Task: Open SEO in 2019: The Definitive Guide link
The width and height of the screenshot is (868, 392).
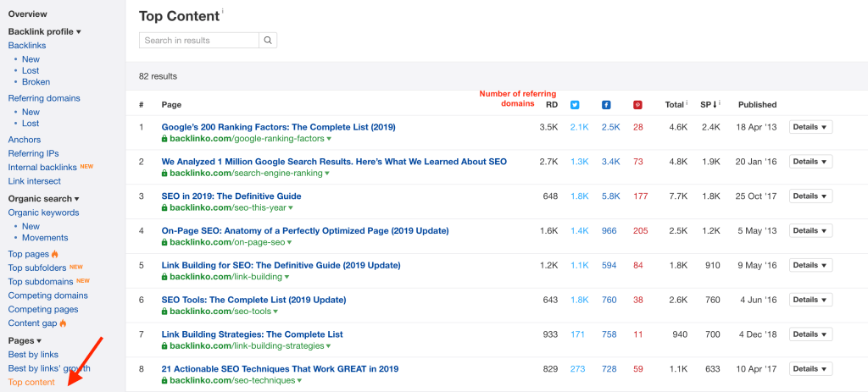Action: (231, 196)
